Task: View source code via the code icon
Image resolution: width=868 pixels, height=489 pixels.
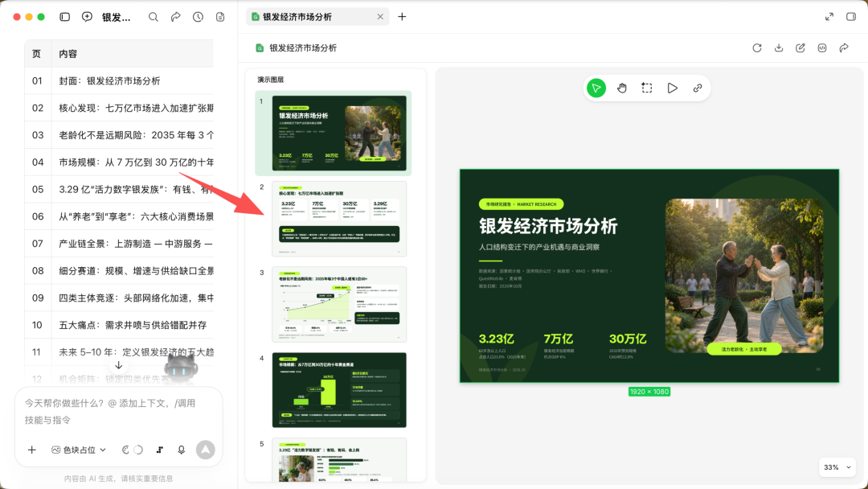Action: point(822,47)
